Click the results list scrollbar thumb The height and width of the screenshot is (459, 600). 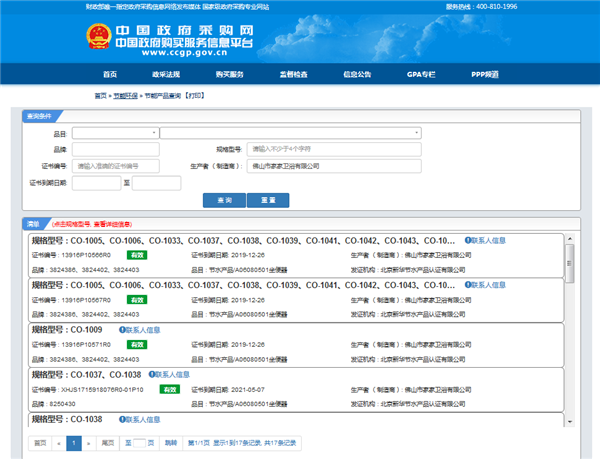[570, 263]
